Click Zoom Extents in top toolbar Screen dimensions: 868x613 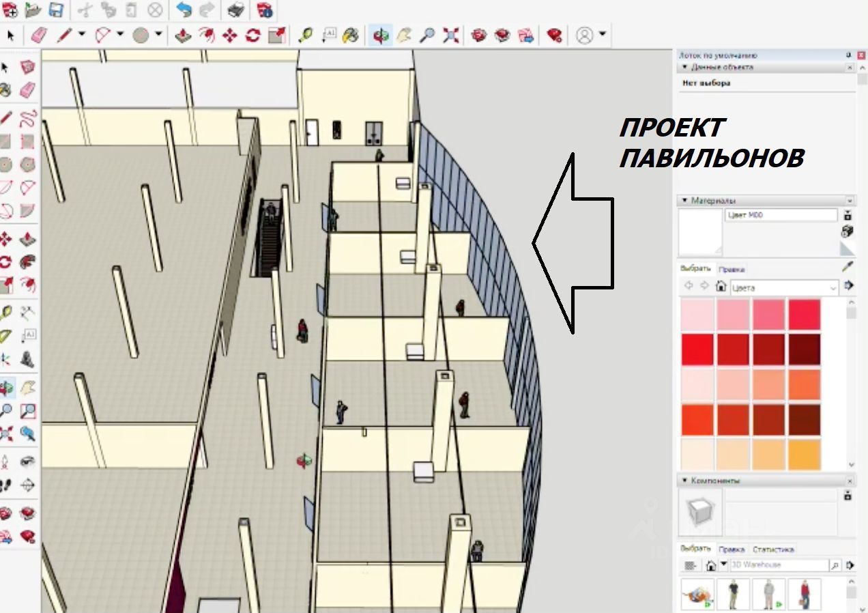[x=450, y=35]
